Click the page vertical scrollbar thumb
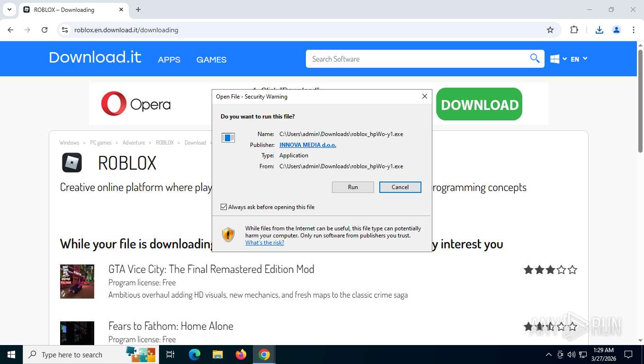The height and width of the screenshot is (364, 644). pos(640,100)
